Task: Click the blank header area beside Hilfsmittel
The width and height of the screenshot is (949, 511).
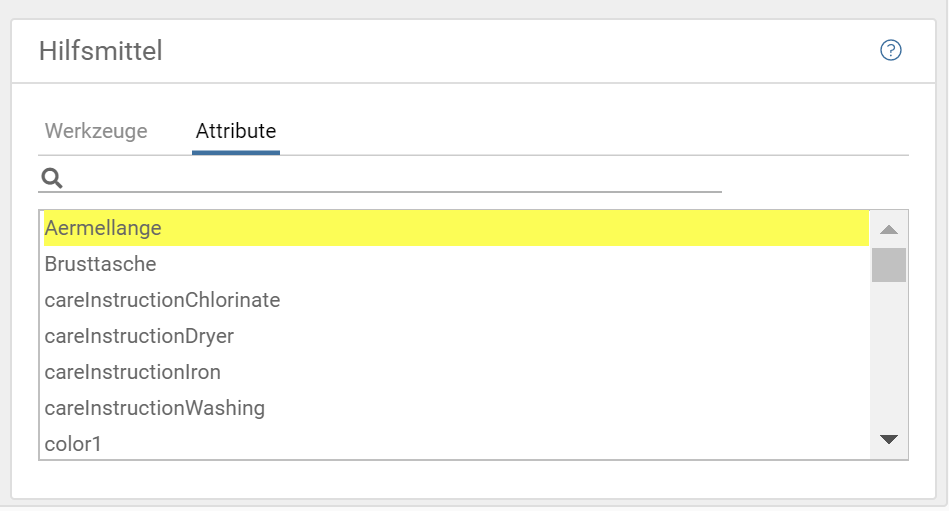Action: pos(520,51)
